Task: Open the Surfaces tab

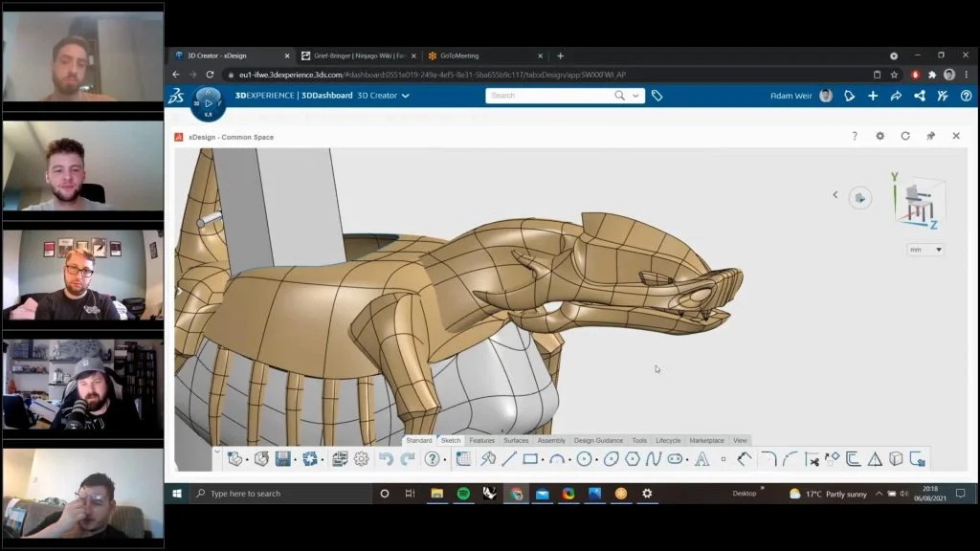Action: click(516, 440)
